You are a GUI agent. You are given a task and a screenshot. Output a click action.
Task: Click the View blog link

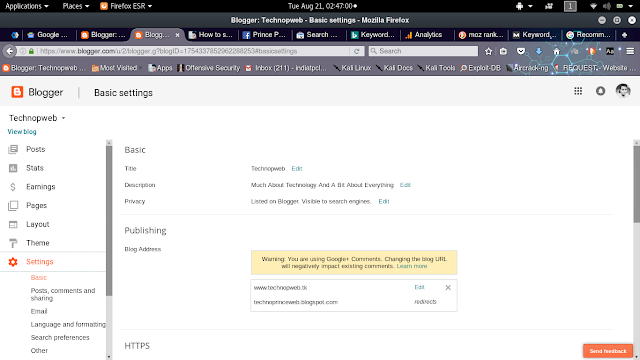coord(22,132)
